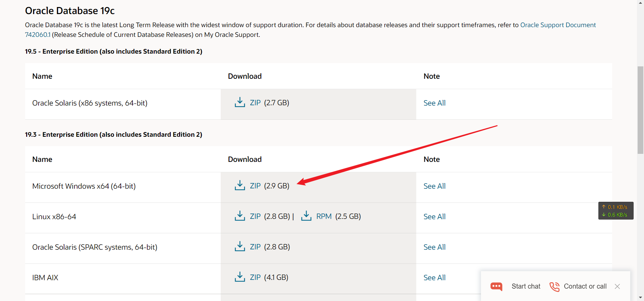
Task: Click the Contact or call text button
Action: pos(585,286)
